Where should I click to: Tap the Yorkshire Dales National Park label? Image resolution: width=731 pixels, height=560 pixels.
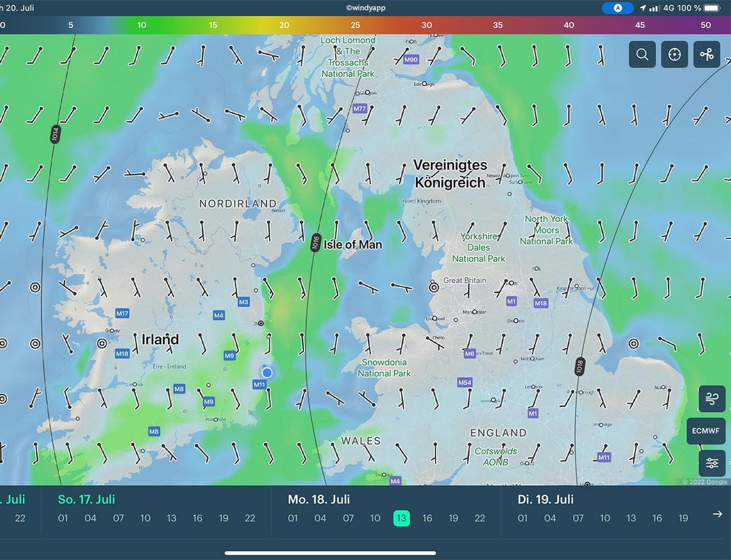(x=479, y=247)
